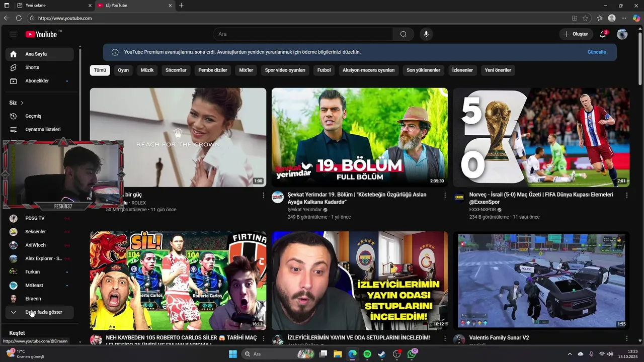Screen dimensions: 644x362
Task: Open more options for Rolex ad video
Action: (263, 195)
